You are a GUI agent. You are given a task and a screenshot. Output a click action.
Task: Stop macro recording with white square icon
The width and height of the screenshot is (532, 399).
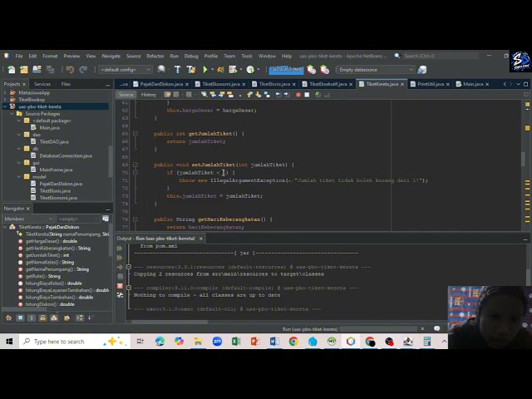click(307, 95)
